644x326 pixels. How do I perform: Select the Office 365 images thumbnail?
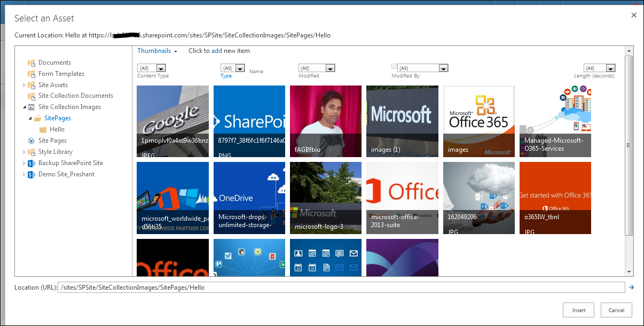click(479, 121)
